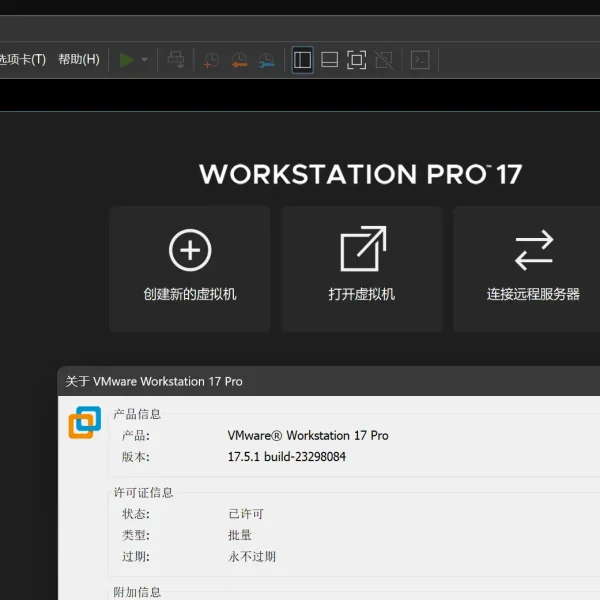Take a snapshot of the virtual machine
The image size is (600, 600).
[211, 60]
